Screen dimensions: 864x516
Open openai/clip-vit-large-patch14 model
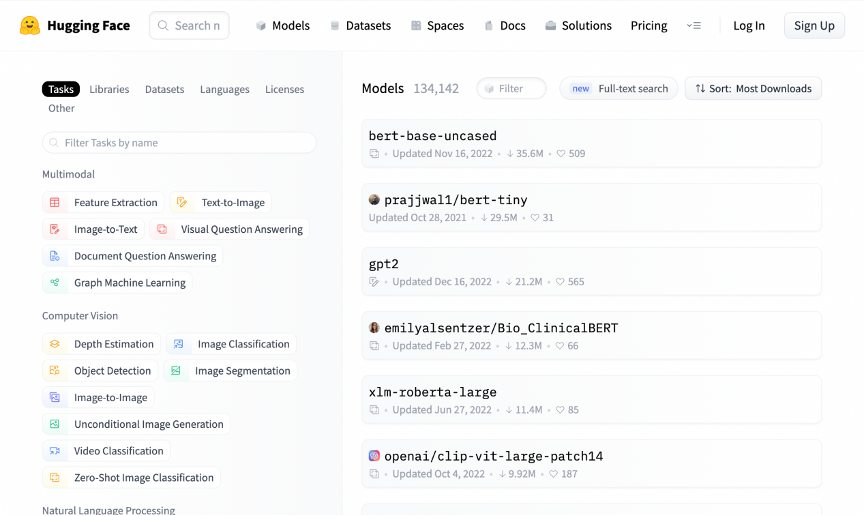[x=591, y=464]
